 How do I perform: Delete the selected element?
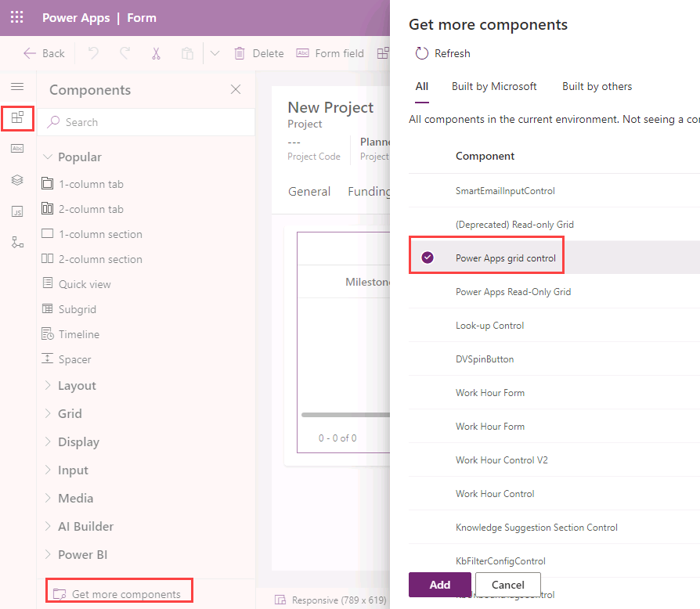coord(259,53)
